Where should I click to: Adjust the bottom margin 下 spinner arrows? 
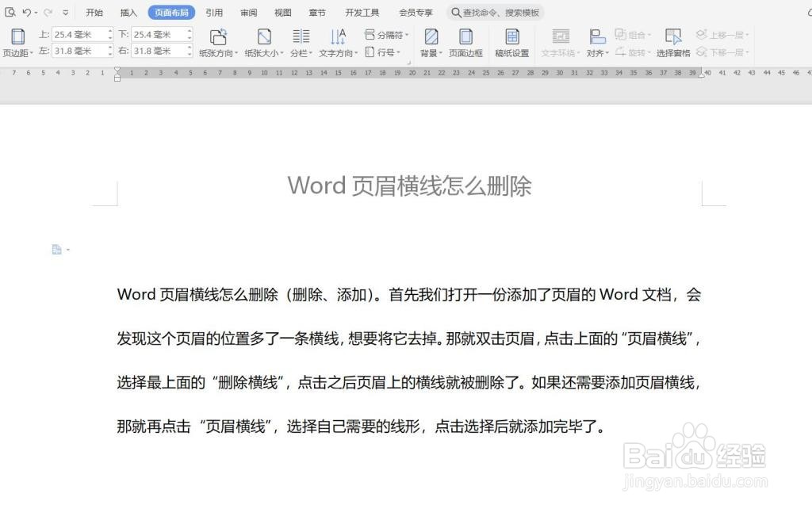tap(190, 35)
